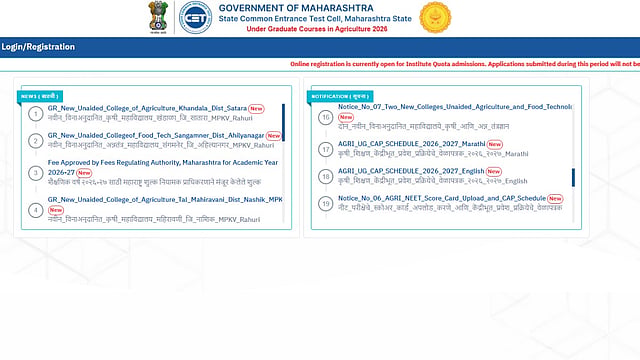Open the Login/Registration menu item

pos(38,47)
